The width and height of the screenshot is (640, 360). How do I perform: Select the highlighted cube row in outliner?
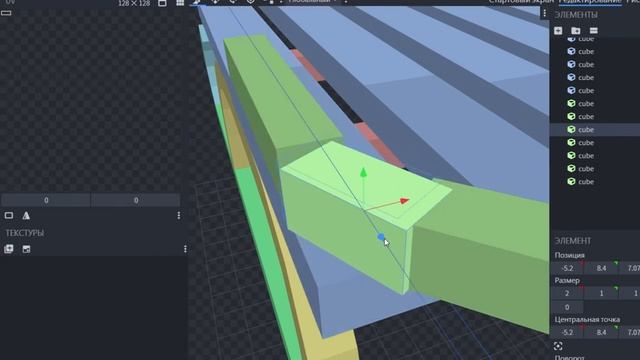pos(595,129)
